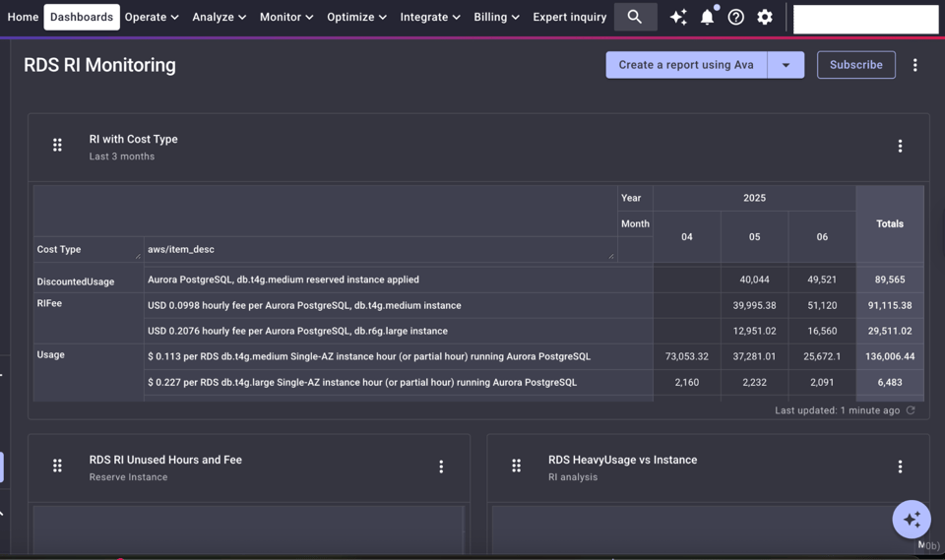Click the white account field in navbar
This screenshot has height=560, width=945.
[x=865, y=20]
